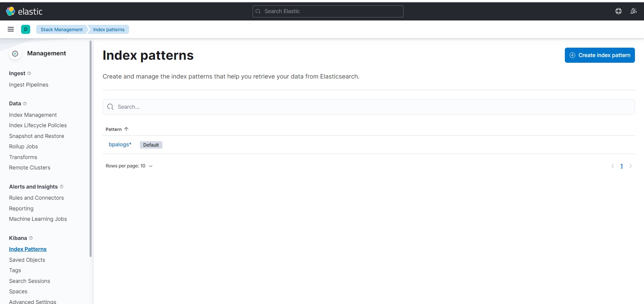Image resolution: width=644 pixels, height=304 pixels.
Task: Open Spaces in sidebar
Action: pyautogui.click(x=18, y=291)
